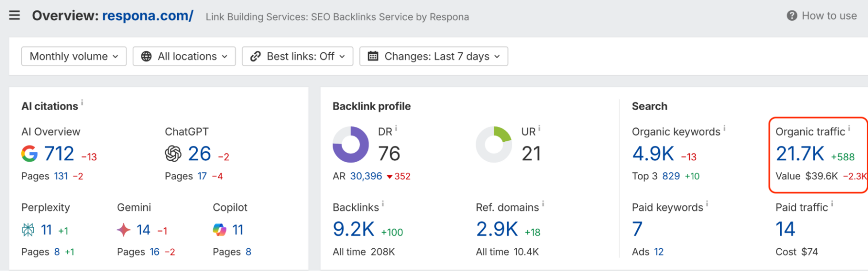Open the 4.9K organic keywords report
Image resolution: width=868 pixels, height=271 pixels.
(x=653, y=154)
